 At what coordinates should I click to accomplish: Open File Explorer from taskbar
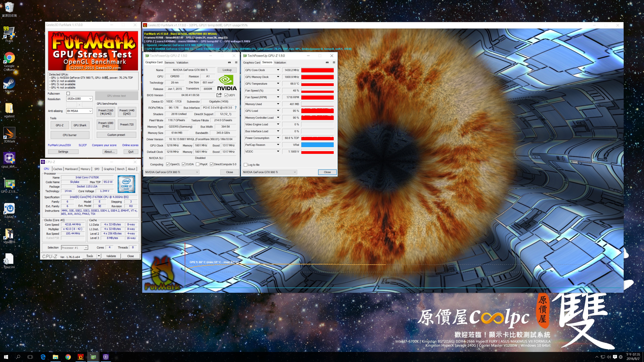click(56, 357)
